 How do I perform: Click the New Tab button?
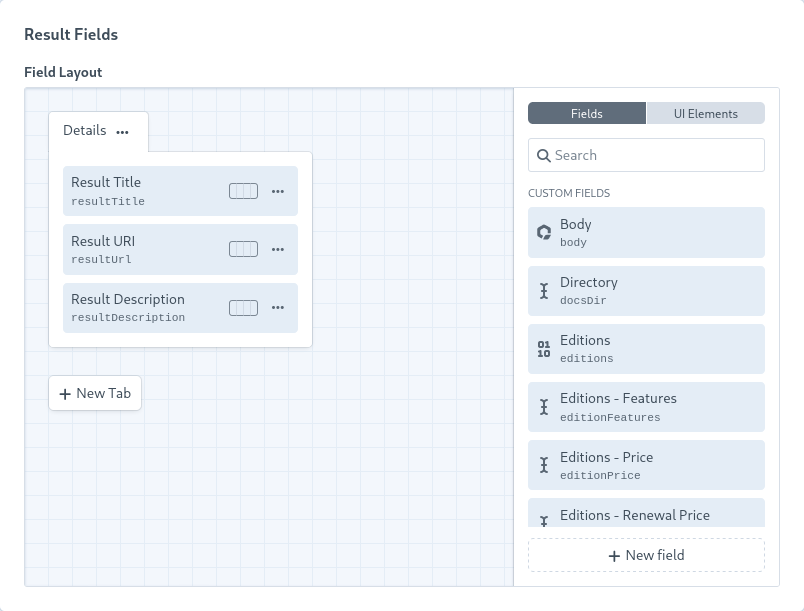coord(95,393)
